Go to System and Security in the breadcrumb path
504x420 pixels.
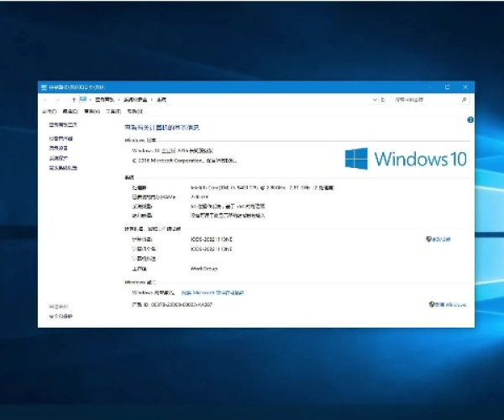tap(135, 100)
